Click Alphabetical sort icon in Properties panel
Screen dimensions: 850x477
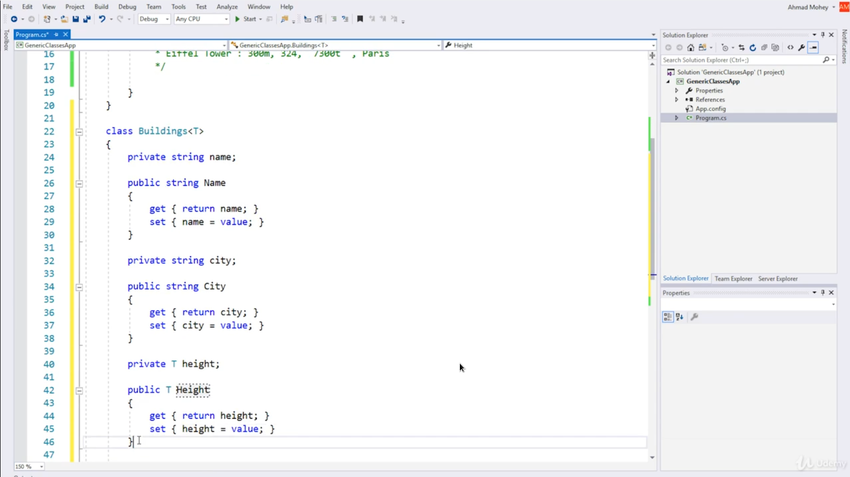pyautogui.click(x=680, y=317)
